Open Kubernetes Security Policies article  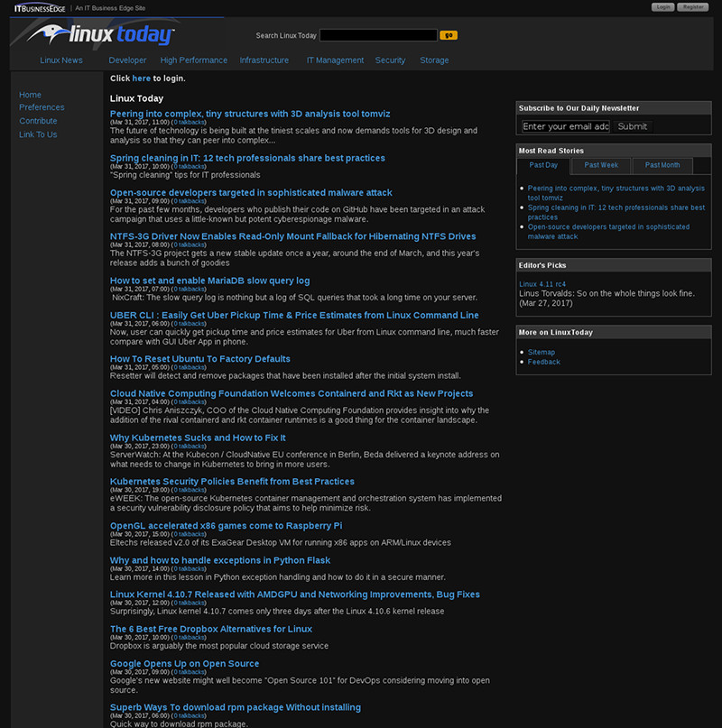232,482
